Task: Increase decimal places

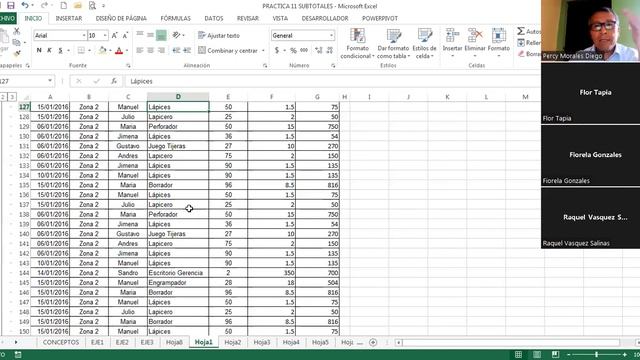Action: pos(319,50)
